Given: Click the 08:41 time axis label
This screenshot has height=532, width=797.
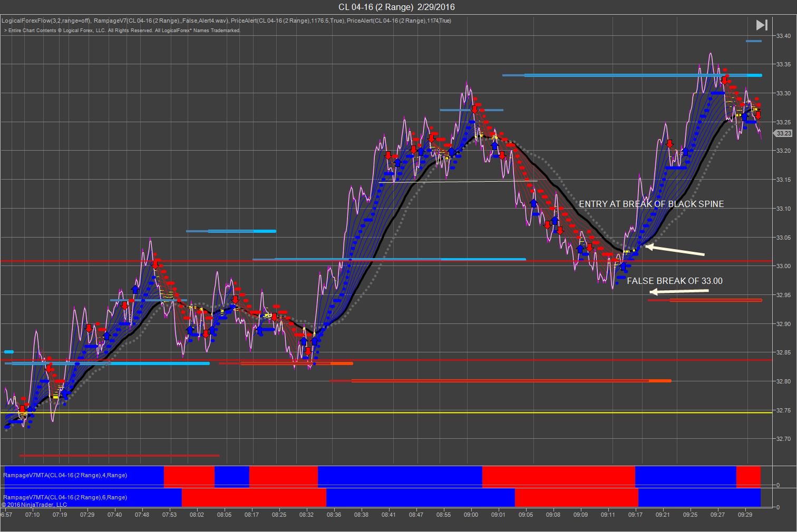Looking at the screenshot, I should (x=389, y=515).
